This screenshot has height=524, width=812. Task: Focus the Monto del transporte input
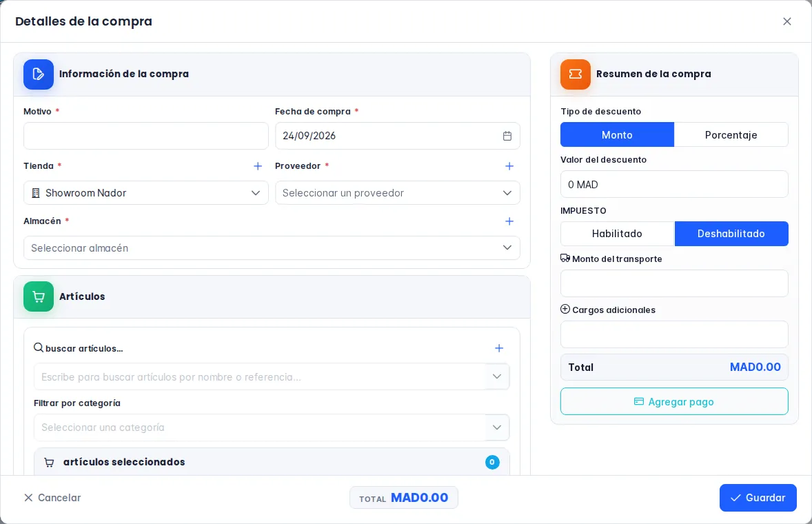[674, 283]
